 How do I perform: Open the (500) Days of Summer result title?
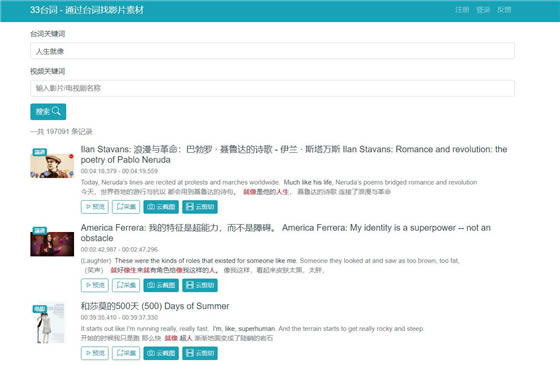point(155,306)
